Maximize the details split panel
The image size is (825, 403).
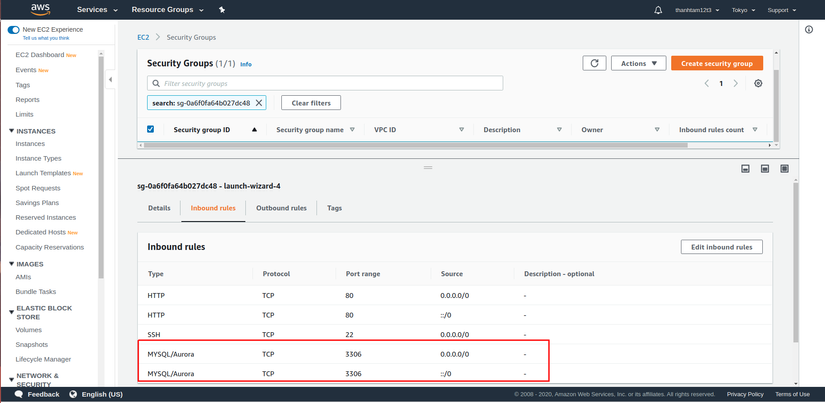[x=784, y=169]
